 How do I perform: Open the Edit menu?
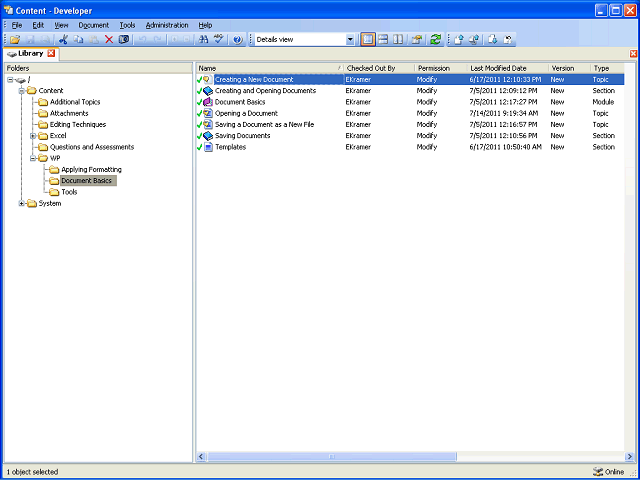pos(38,25)
